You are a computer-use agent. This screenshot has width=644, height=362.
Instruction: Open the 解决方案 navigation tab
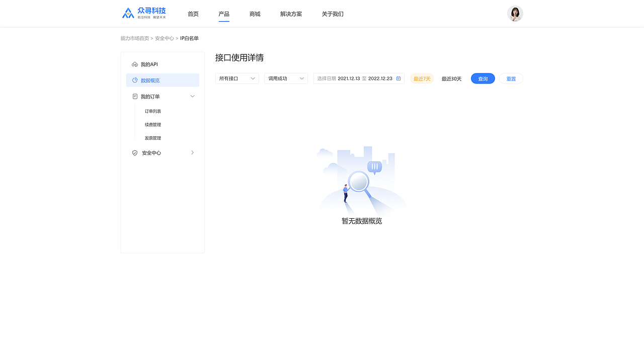(291, 14)
